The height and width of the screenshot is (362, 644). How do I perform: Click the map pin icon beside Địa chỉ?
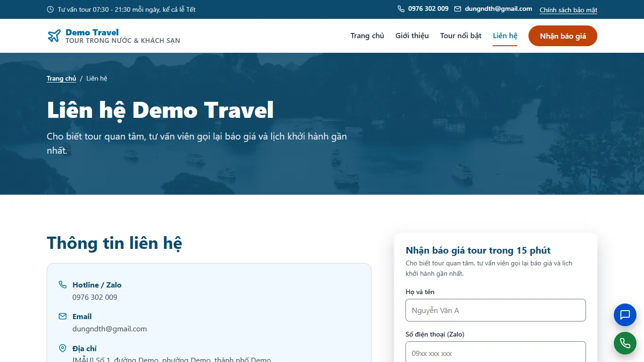[63, 348]
